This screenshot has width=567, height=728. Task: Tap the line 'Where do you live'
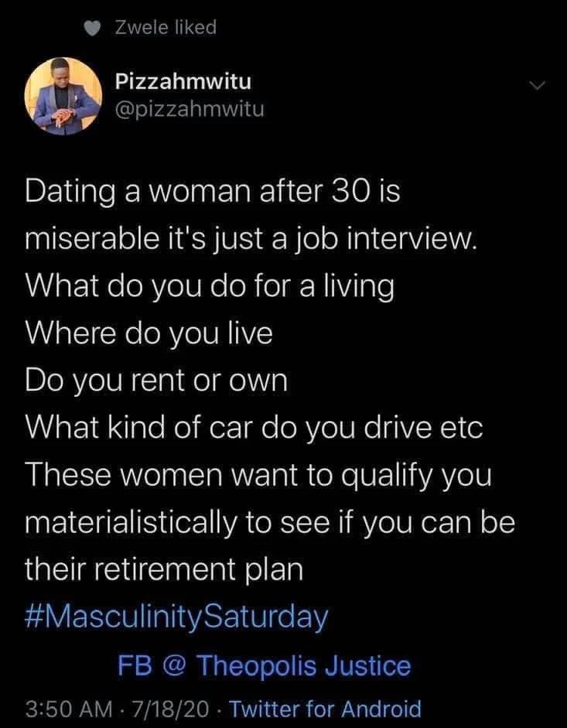[149, 333]
